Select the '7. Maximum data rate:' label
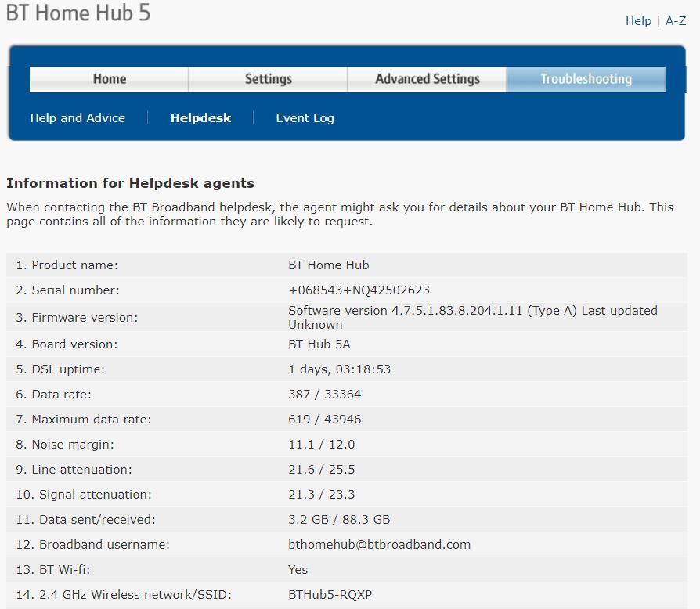The height and width of the screenshot is (609, 700). pos(84,419)
